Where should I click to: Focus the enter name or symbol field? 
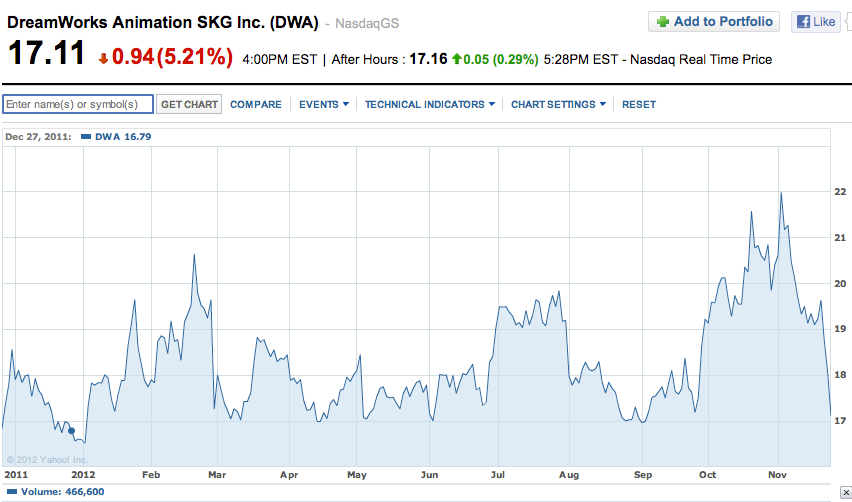coord(78,104)
